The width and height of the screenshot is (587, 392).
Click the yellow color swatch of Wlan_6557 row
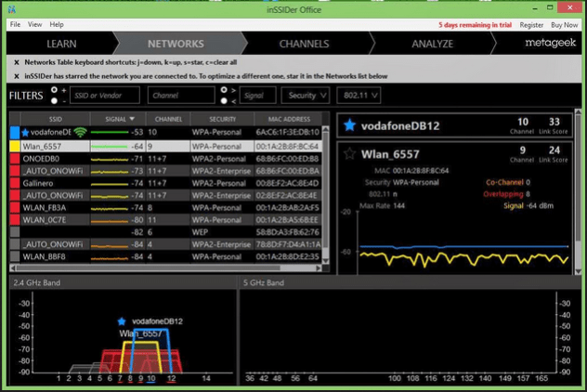click(x=15, y=147)
